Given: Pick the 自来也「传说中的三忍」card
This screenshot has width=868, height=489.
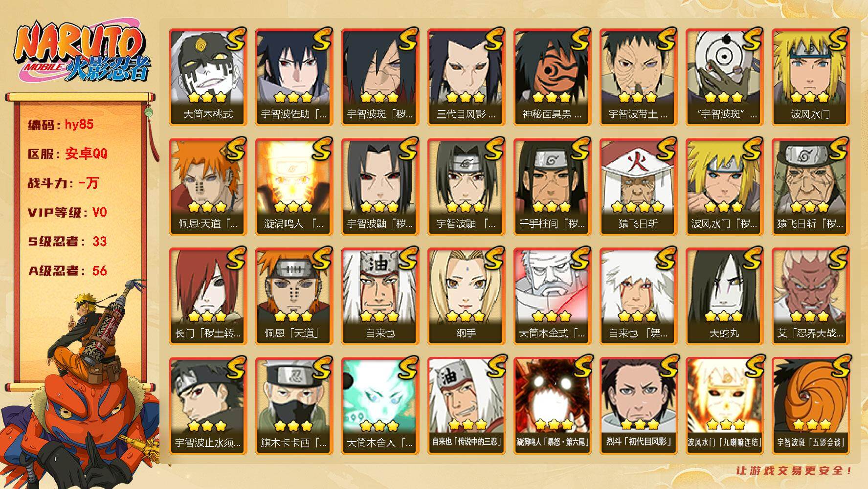Looking at the screenshot, I should pyautogui.click(x=466, y=405).
